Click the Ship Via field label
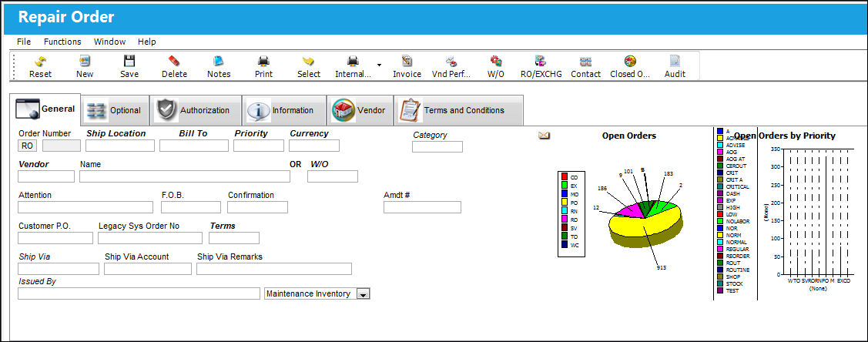The image size is (868, 342). point(35,256)
